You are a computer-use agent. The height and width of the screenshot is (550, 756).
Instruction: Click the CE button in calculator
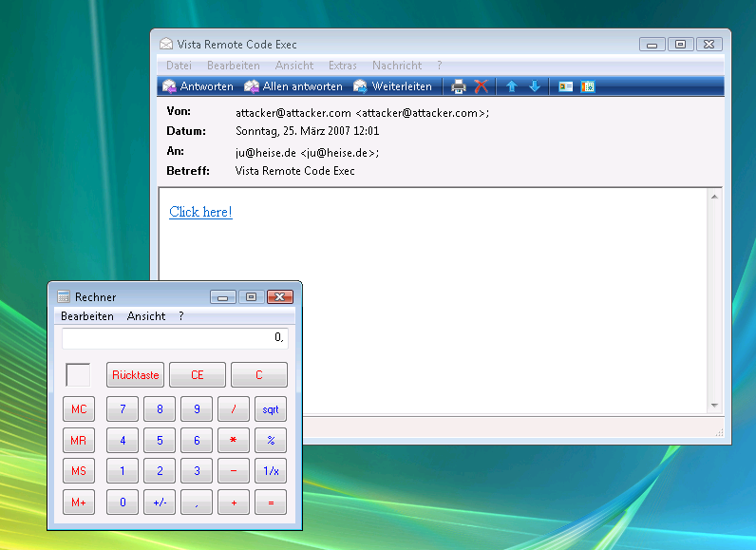(198, 375)
